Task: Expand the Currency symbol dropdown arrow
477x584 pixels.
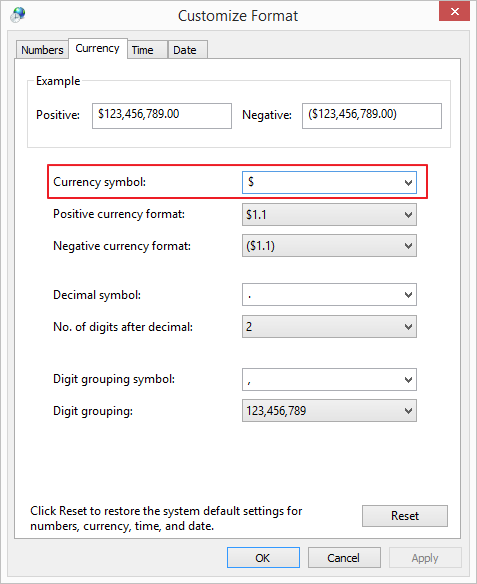Action: (x=408, y=182)
